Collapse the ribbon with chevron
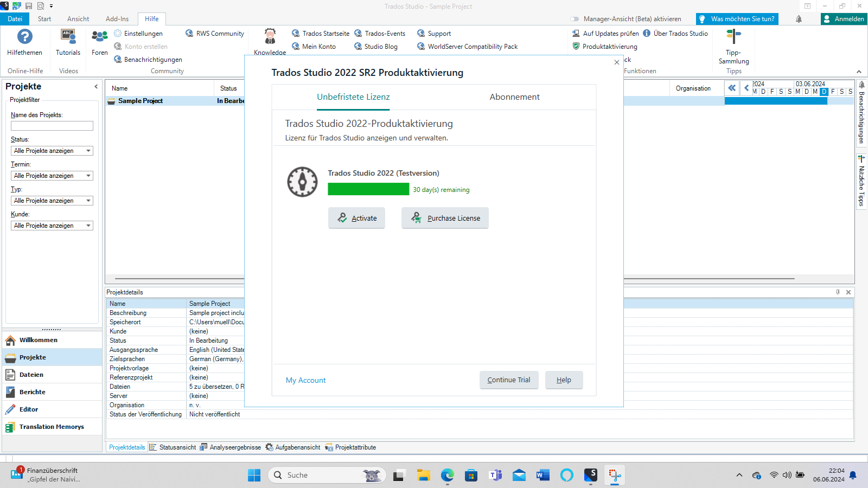Image resolution: width=868 pixels, height=488 pixels. tap(859, 72)
